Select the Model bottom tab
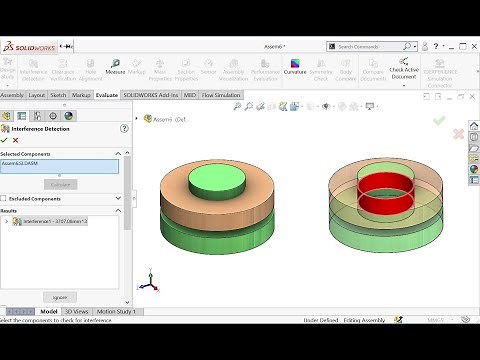 [x=49, y=311]
